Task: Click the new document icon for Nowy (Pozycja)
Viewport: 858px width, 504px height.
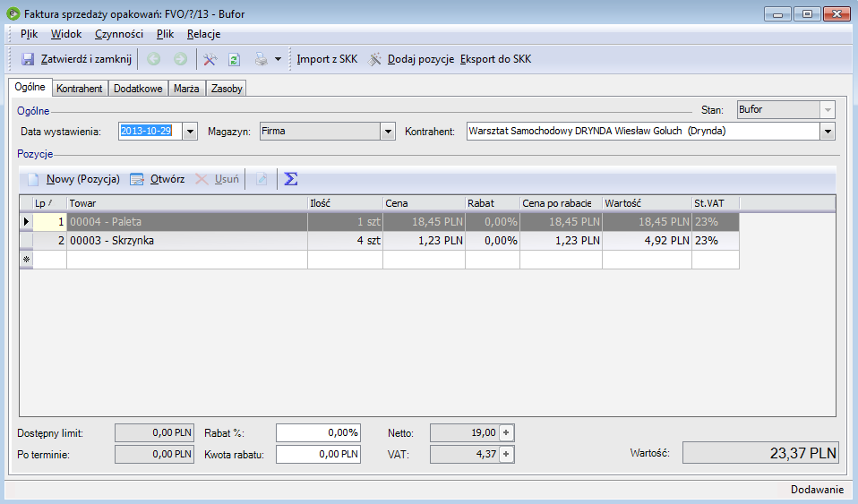Action: pos(33,179)
